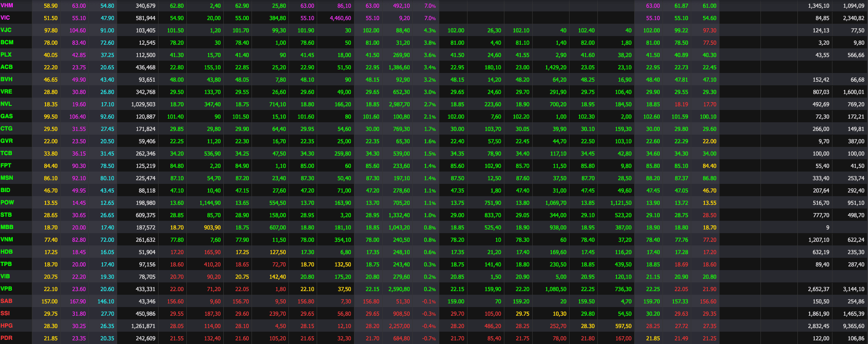868x344 pixels.
Task: Click the -0.1% change in SAB row
Action: 429,302
